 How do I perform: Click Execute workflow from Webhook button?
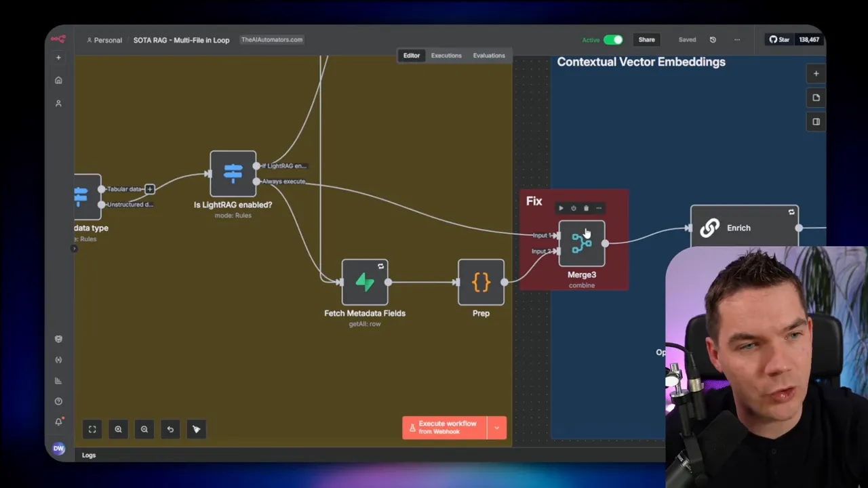tap(445, 428)
